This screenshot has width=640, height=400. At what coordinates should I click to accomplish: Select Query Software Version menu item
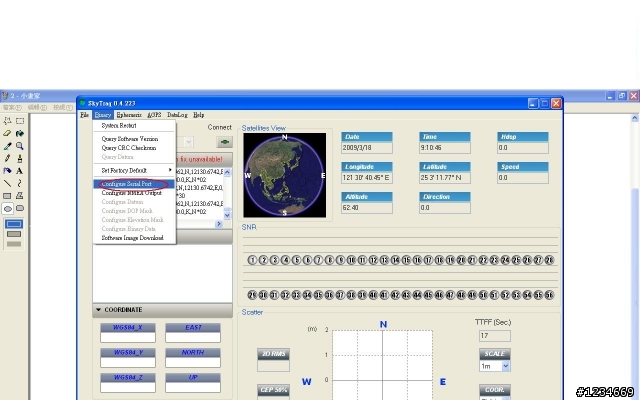pyautogui.click(x=135, y=139)
